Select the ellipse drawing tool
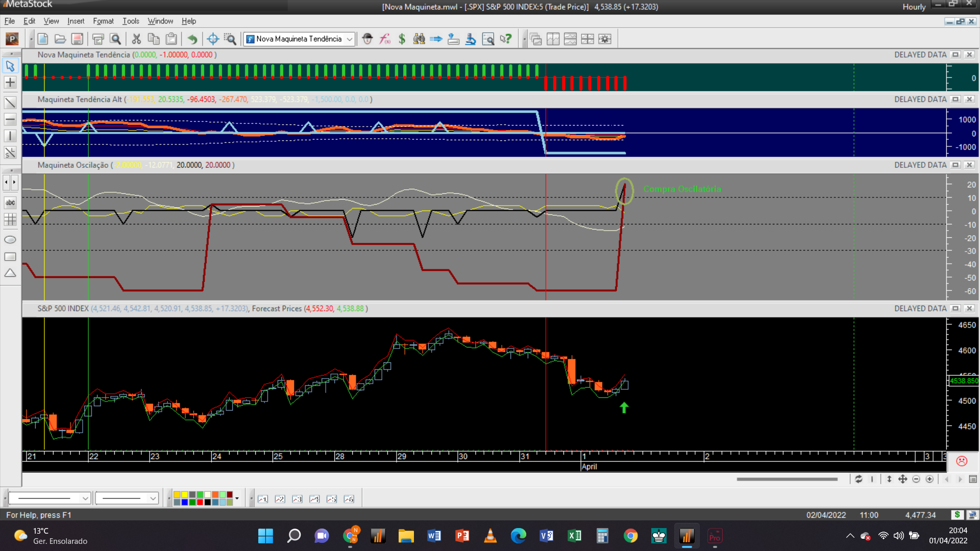The width and height of the screenshot is (980, 551). pyautogui.click(x=10, y=240)
